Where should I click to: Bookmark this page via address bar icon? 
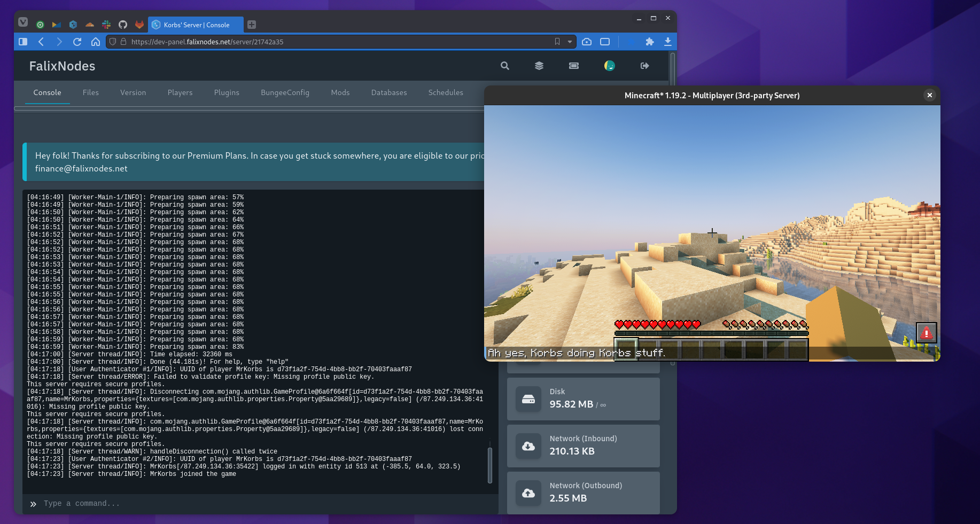coord(557,42)
